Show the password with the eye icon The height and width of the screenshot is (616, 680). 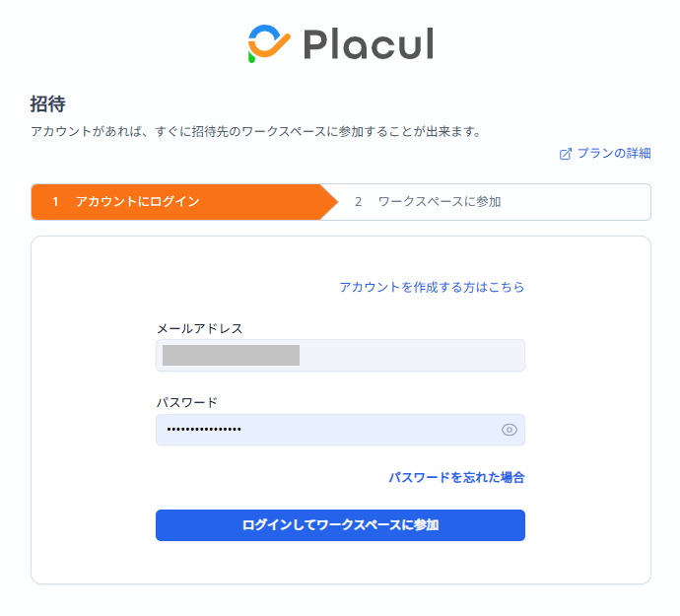(x=510, y=430)
